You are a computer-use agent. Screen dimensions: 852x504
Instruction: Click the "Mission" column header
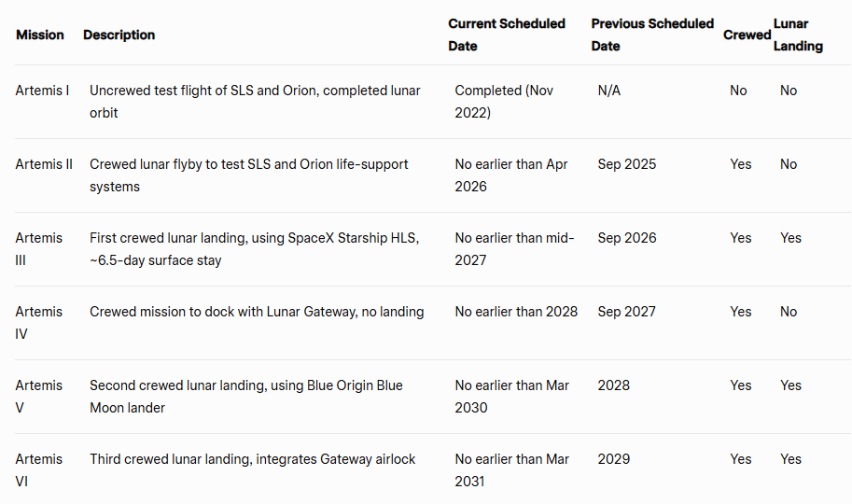[x=40, y=35]
